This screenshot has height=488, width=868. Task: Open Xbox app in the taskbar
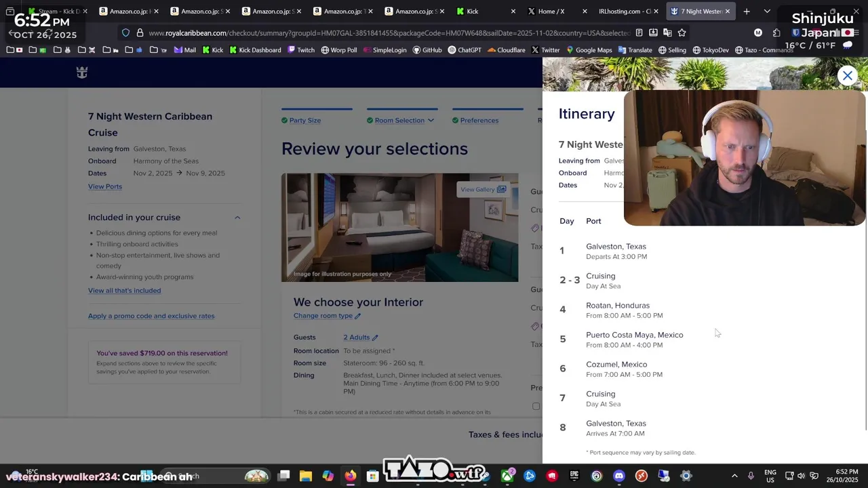point(507,476)
